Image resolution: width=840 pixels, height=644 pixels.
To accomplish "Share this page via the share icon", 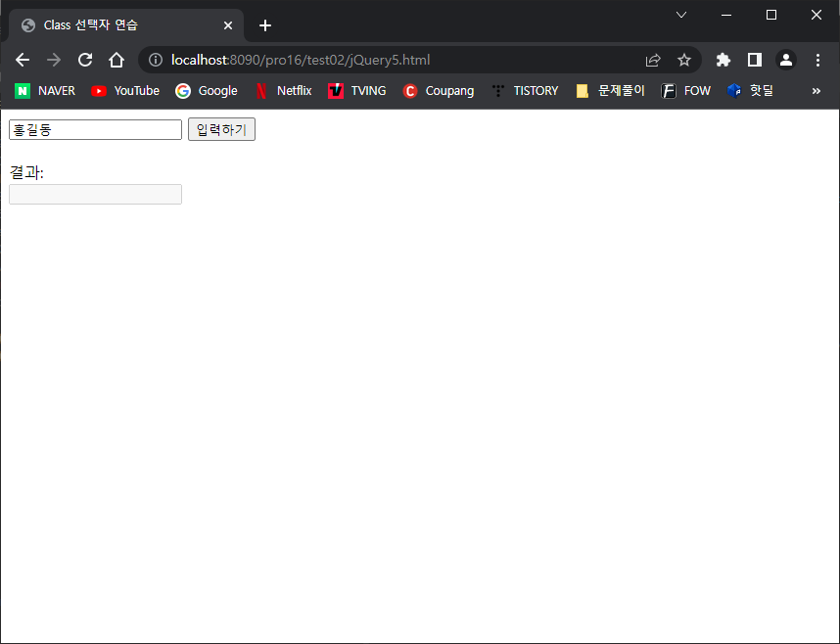I will pyautogui.click(x=652, y=60).
